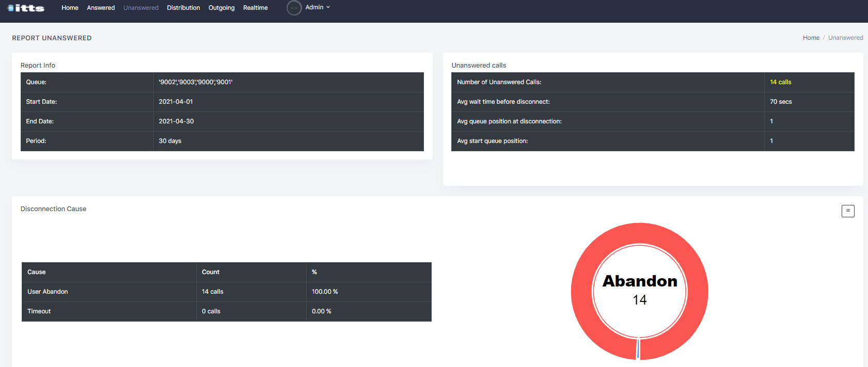This screenshot has height=367, width=868.
Task: Click the Unanswered breadcrumb text
Action: coord(845,38)
